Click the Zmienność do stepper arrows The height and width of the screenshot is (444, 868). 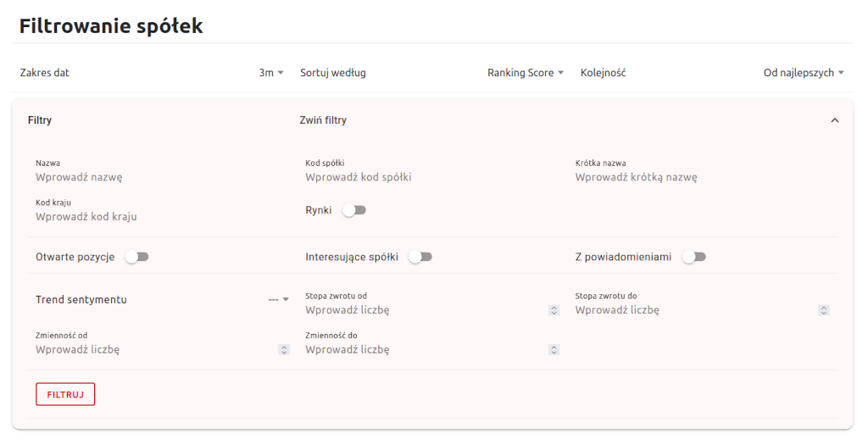tap(554, 350)
